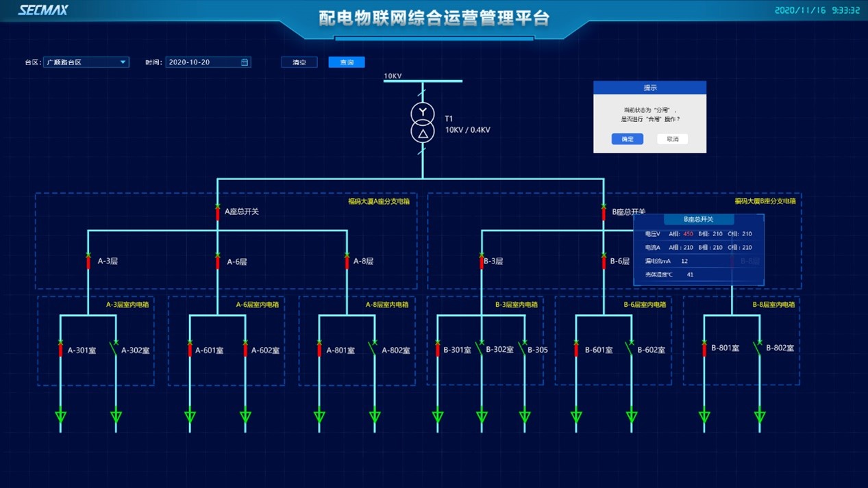Click ground arrow below A-301室
This screenshot has height=488, width=868.
(60, 415)
